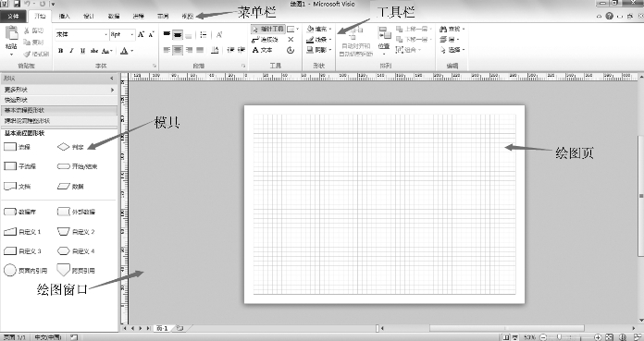Apply the font color (A) swatch
644x341 pixels.
124,51
